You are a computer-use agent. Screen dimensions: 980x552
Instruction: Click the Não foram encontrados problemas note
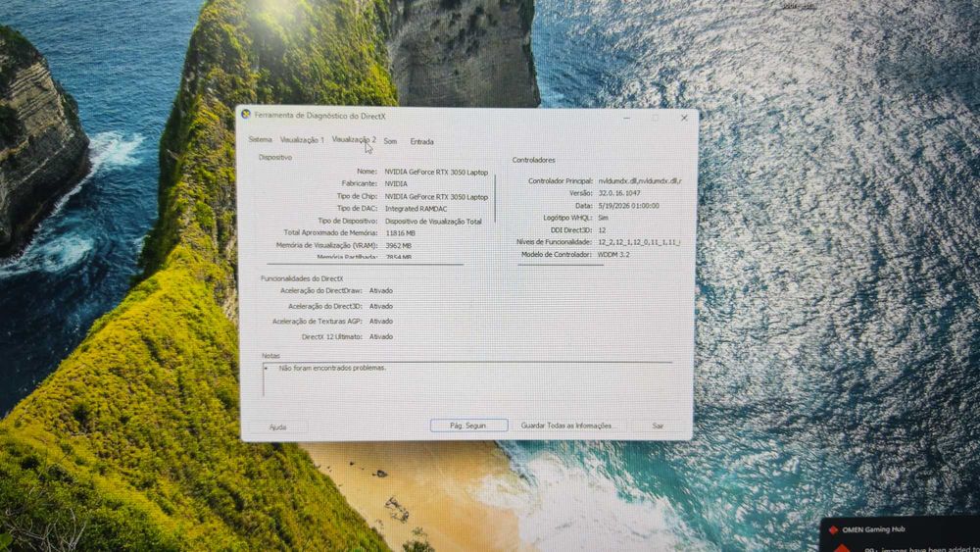(x=332, y=369)
